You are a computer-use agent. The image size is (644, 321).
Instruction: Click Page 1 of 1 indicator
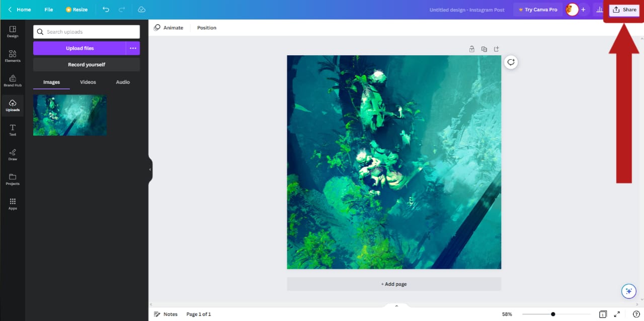(x=199, y=314)
